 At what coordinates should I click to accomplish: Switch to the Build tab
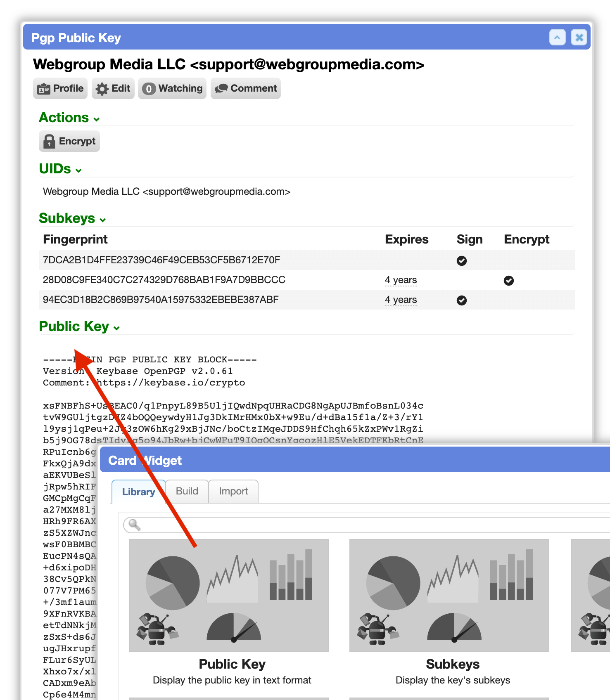(x=187, y=491)
